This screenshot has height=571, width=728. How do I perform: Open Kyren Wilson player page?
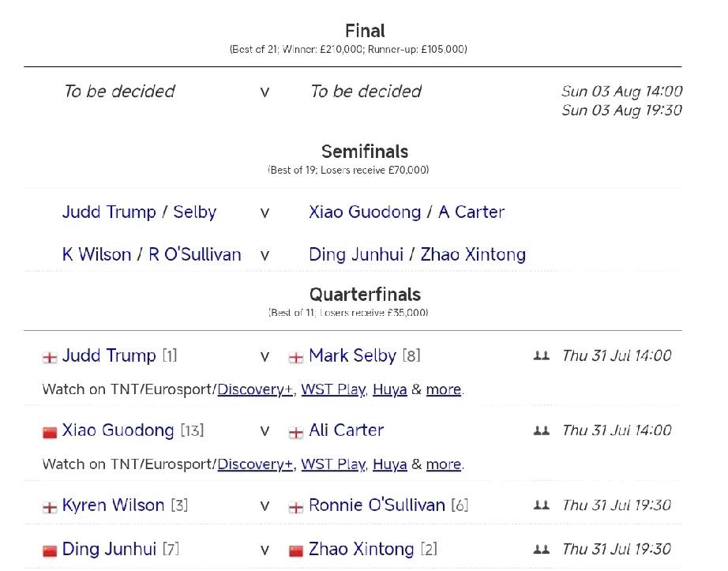(113, 505)
